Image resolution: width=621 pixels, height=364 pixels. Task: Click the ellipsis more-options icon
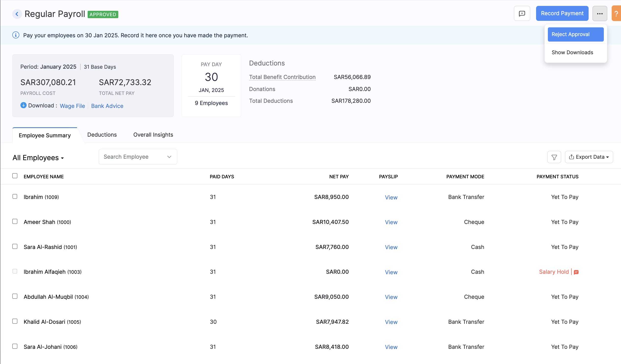600,13
